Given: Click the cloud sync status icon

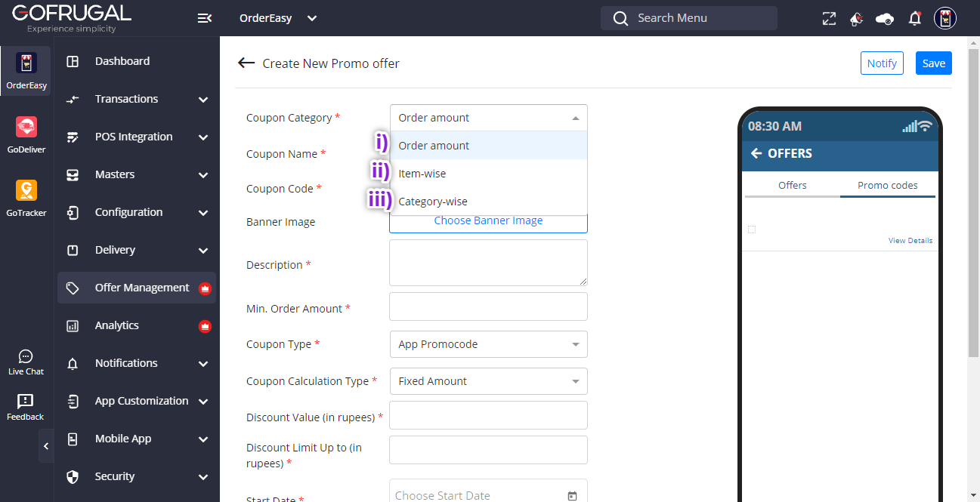Looking at the screenshot, I should 884,19.
